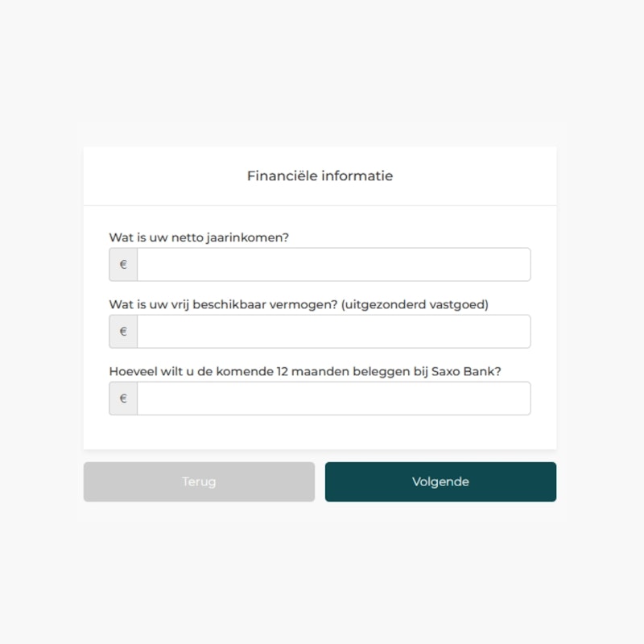Click the Volgende button
Screen dimensions: 644x644
pyautogui.click(x=440, y=481)
